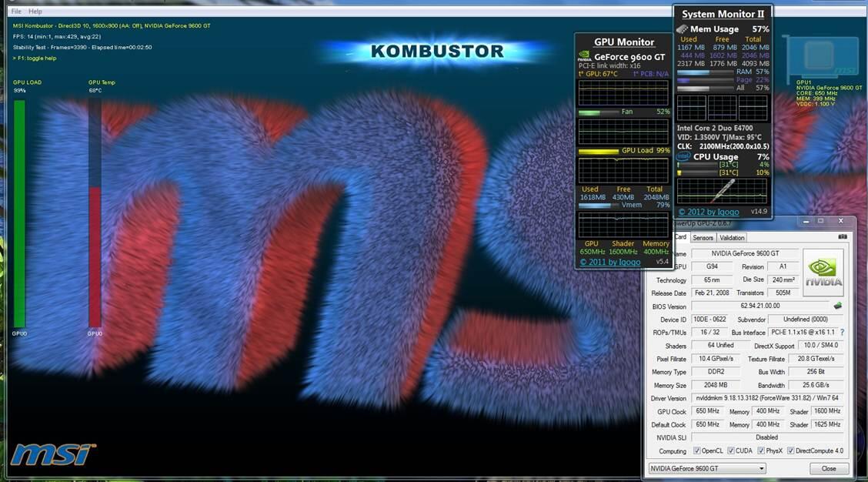This screenshot has width=868, height=482.
Task: Open the Help menu in Kombustor
Action: [35, 11]
